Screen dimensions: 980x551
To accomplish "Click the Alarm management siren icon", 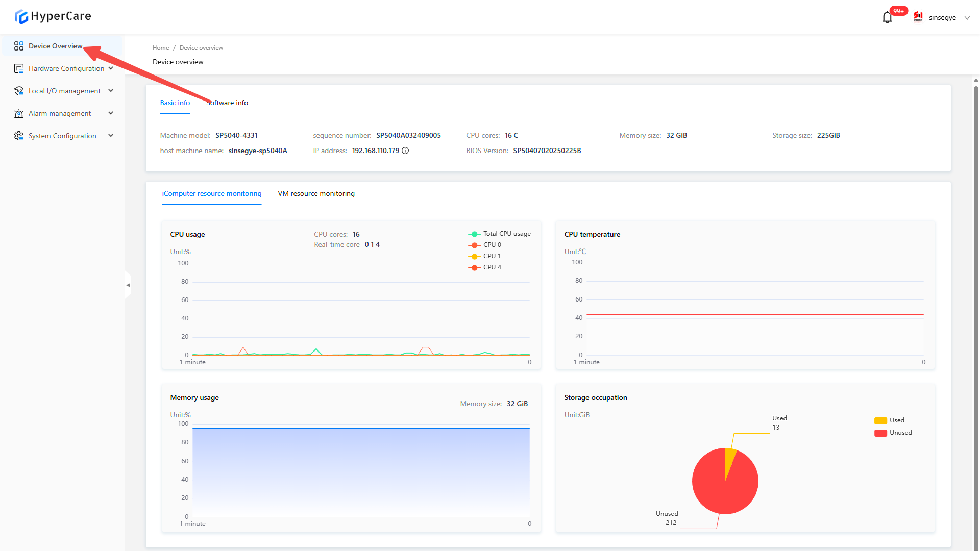I will [x=19, y=113].
